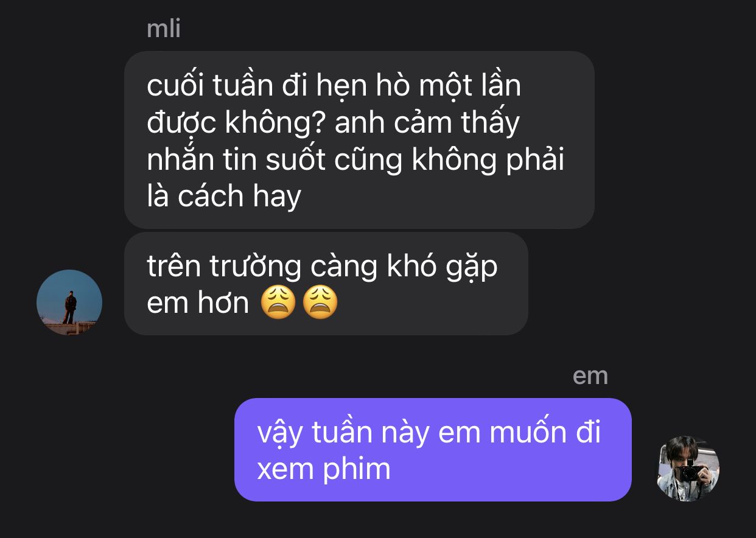Select the sender name label 'mli'
This screenshot has width=756, height=538.
point(164,29)
